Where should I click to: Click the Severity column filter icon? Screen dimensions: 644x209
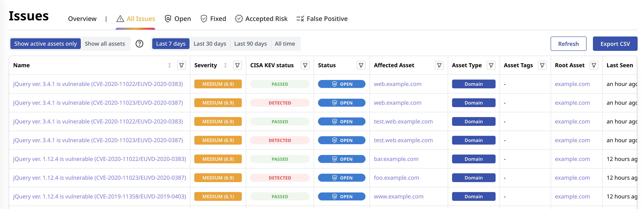237,65
